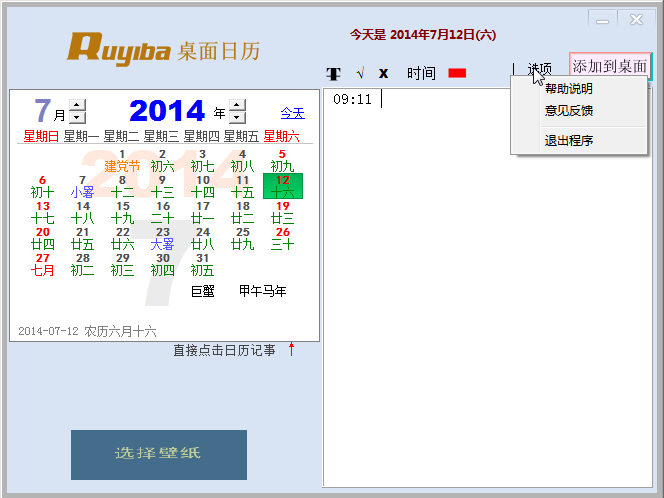Select July 11 十五
664x498 pixels.
242,186
